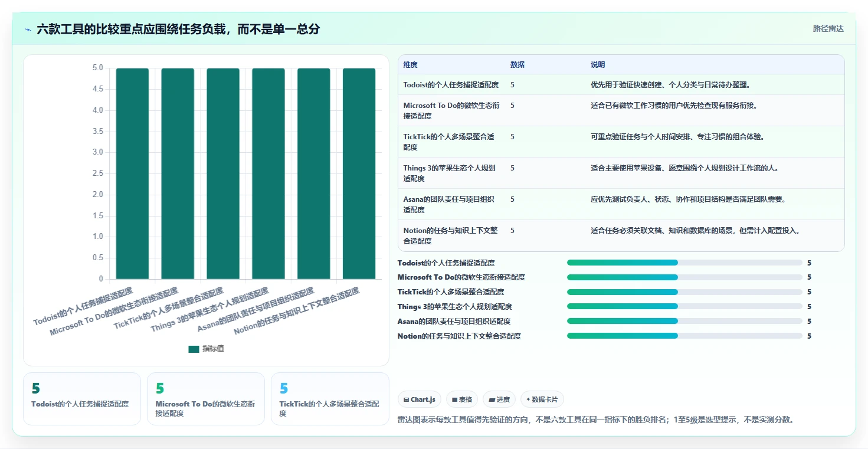Click the 数据卡片 tag chip

point(542,399)
